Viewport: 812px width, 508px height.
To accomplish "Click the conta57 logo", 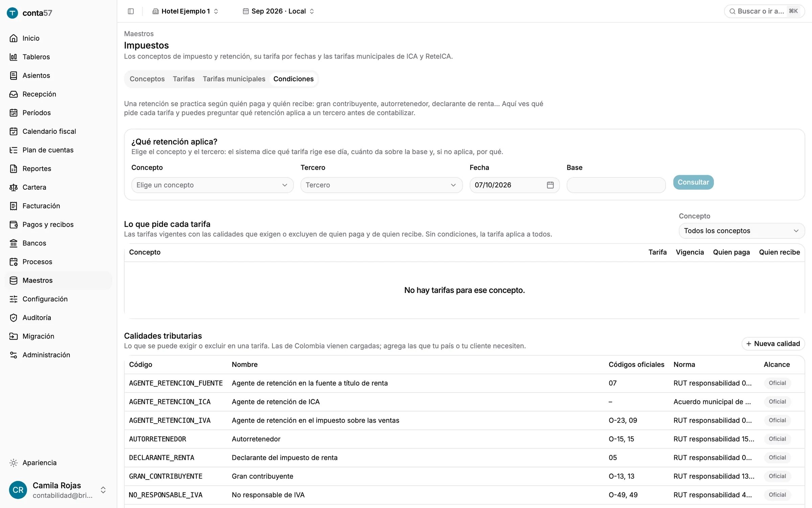I will [30, 13].
